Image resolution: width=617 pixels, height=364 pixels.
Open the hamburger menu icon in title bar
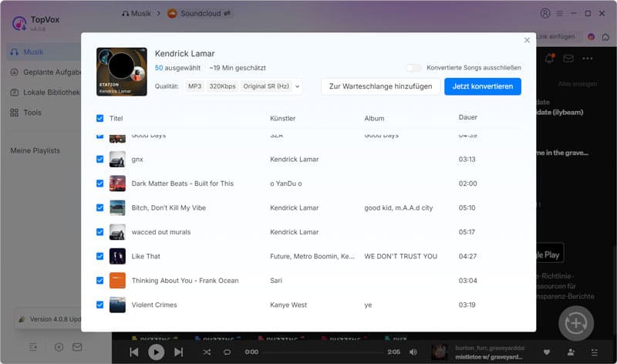point(560,13)
